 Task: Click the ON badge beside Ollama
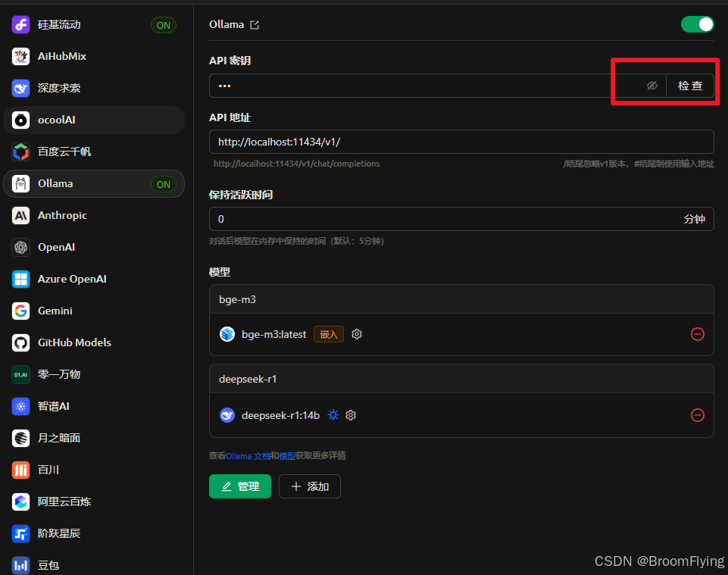click(164, 184)
